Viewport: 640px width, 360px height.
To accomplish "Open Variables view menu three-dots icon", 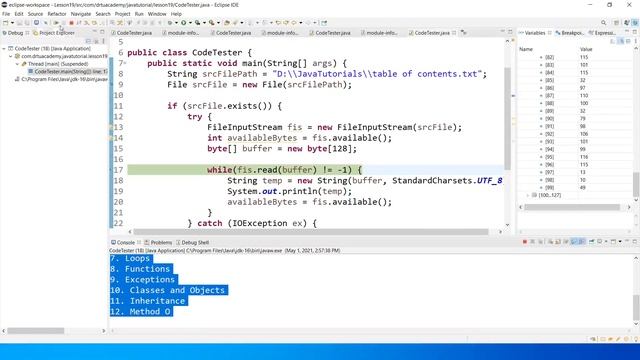I will (636, 41).
